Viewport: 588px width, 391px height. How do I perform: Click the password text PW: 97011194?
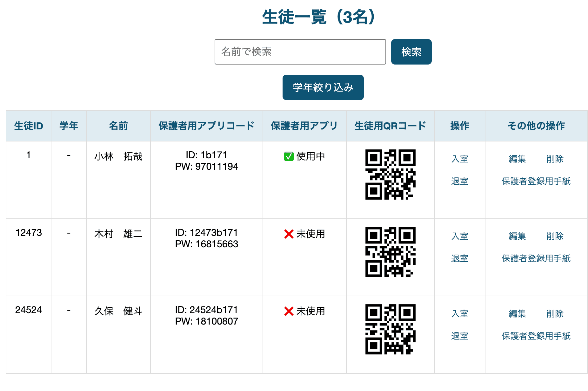click(x=206, y=167)
